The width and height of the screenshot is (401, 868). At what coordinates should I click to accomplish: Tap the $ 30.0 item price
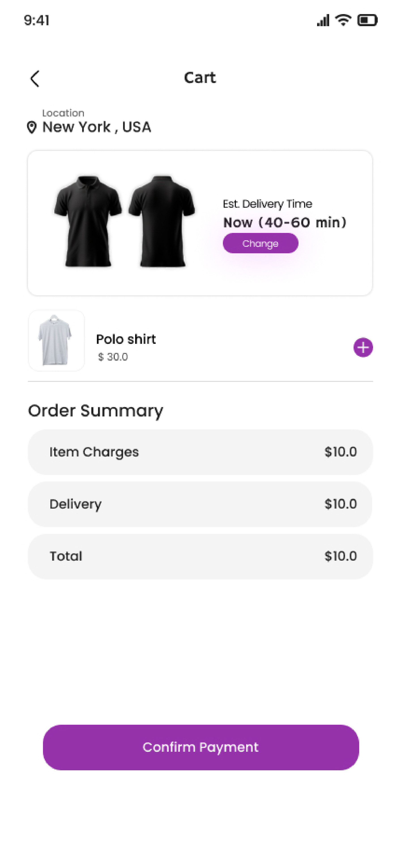113,357
